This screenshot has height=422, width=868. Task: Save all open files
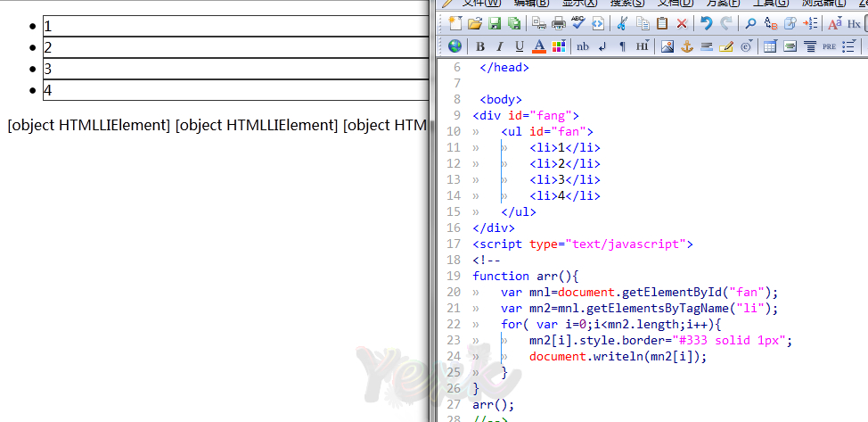click(x=514, y=22)
